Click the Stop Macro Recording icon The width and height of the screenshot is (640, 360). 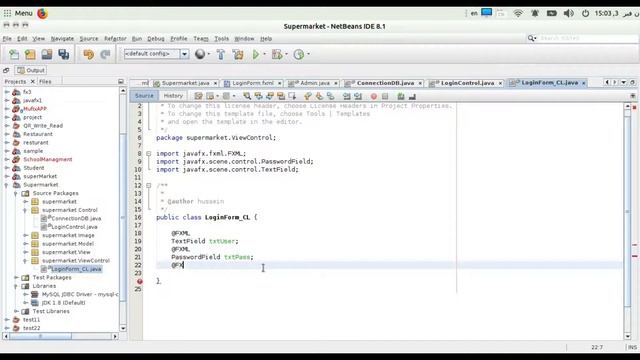tap(385, 96)
